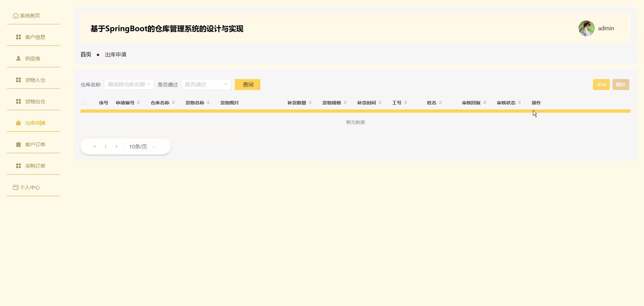This screenshot has width=644, height=306.
Task: Sort by 姓名 column arrows
Action: point(440,103)
